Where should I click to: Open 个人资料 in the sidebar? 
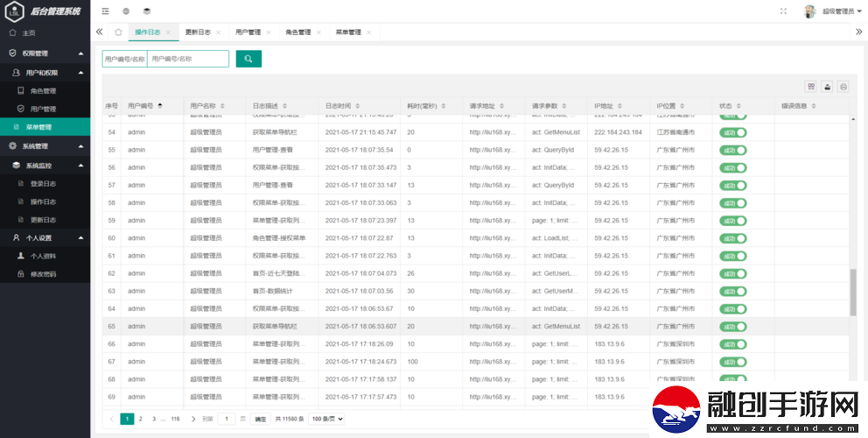(x=45, y=256)
